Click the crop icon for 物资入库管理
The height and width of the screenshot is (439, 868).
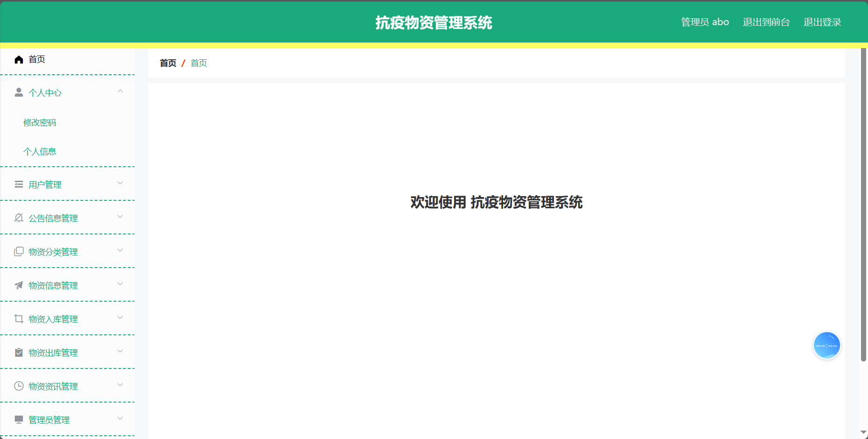point(19,319)
